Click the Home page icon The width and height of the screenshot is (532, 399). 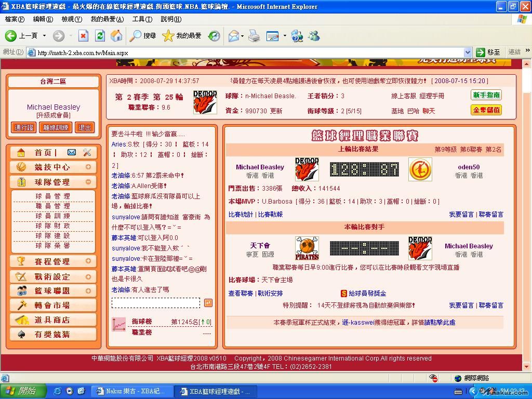tap(116, 36)
